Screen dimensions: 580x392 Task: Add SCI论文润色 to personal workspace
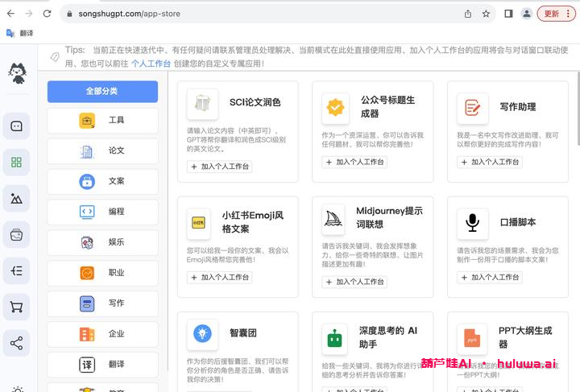220,167
